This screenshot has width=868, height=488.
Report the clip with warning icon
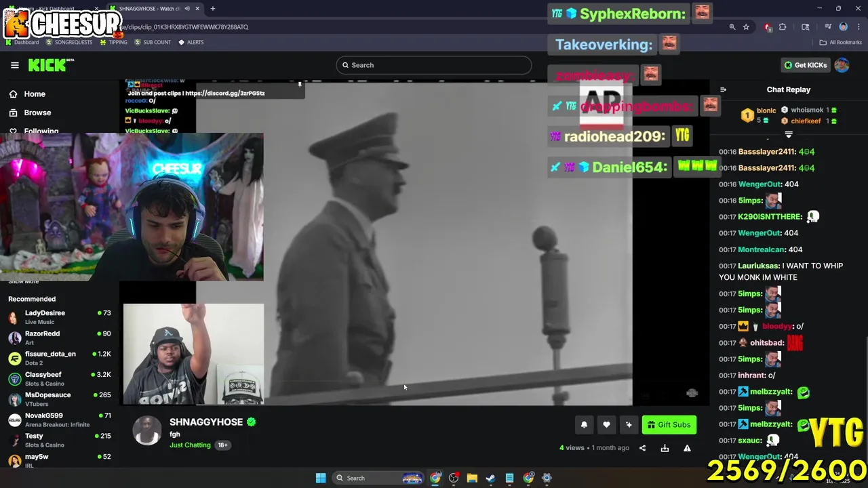point(687,448)
